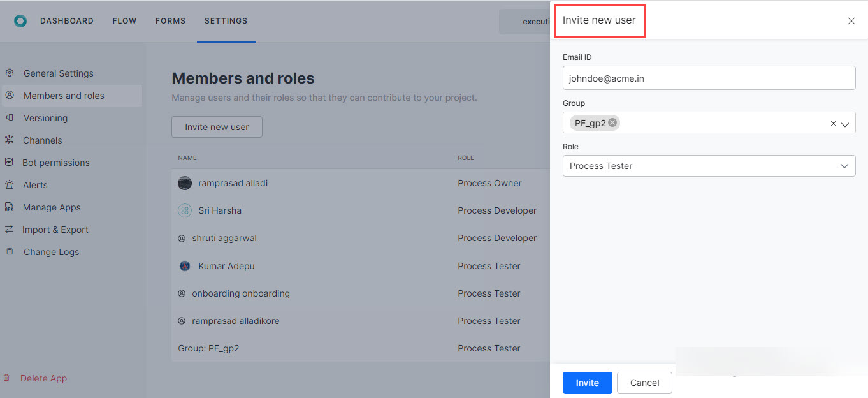The height and width of the screenshot is (398, 868).
Task: Click the Invite button
Action: (587, 383)
